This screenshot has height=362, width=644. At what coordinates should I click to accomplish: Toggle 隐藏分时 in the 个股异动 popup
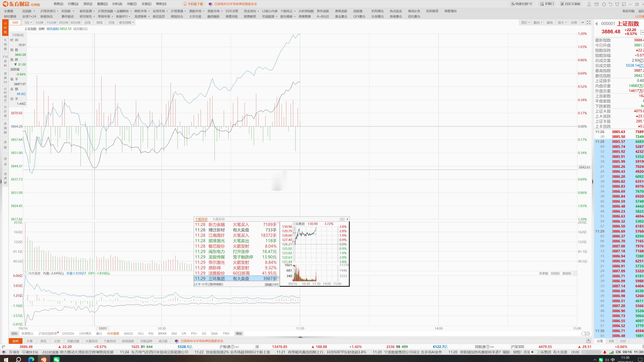click(x=272, y=284)
